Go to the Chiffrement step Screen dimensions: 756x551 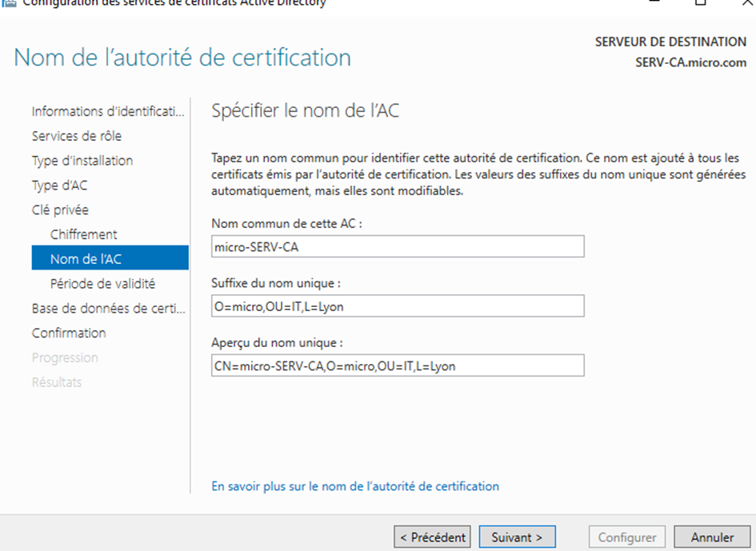(x=84, y=234)
